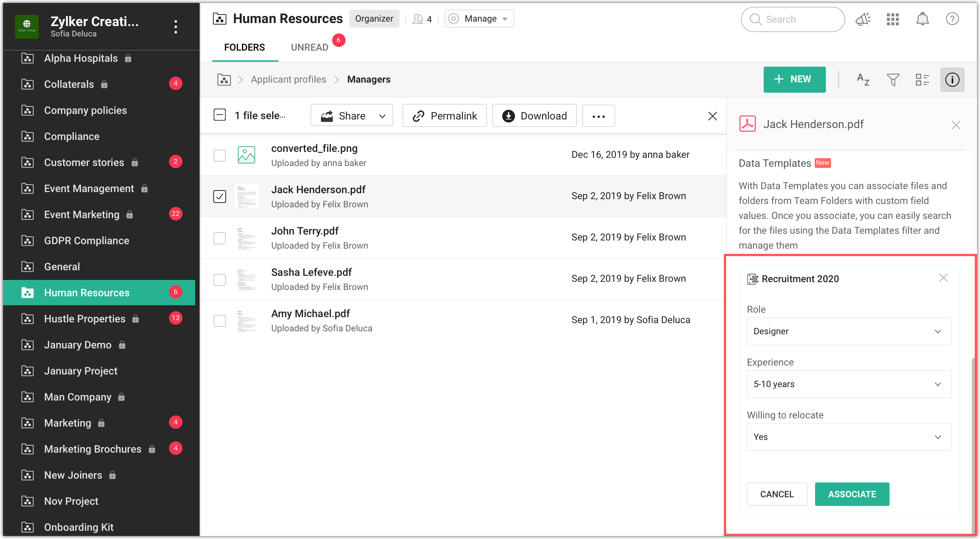Open the apps grid launcher
980x539 pixels.
[x=892, y=19]
